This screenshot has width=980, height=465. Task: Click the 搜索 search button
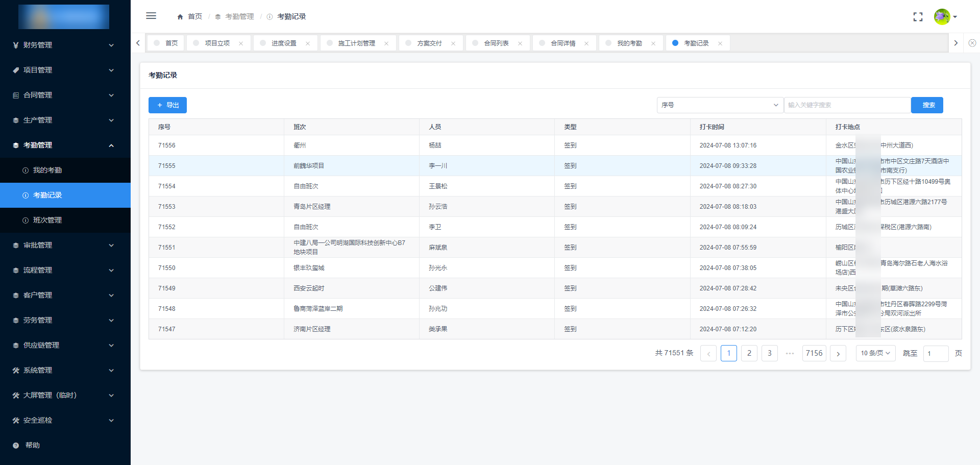click(x=927, y=105)
